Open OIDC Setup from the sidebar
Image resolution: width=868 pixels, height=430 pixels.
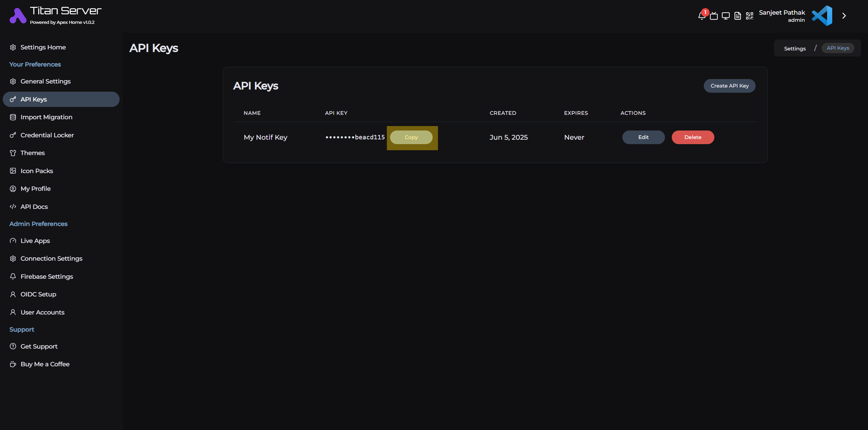click(x=38, y=294)
